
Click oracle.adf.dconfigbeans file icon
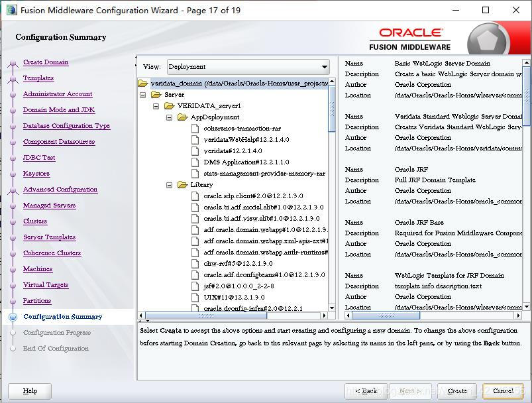coord(195,274)
